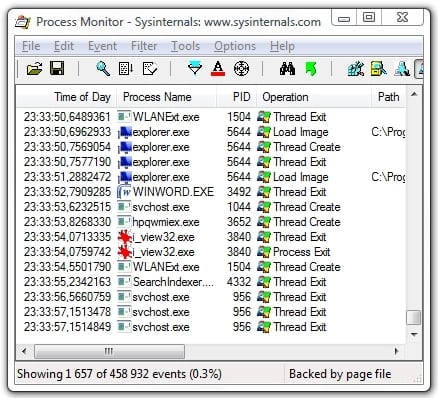Click the SearchIndexer process icon
Viewport: 438px width, 398px height.
point(124,281)
